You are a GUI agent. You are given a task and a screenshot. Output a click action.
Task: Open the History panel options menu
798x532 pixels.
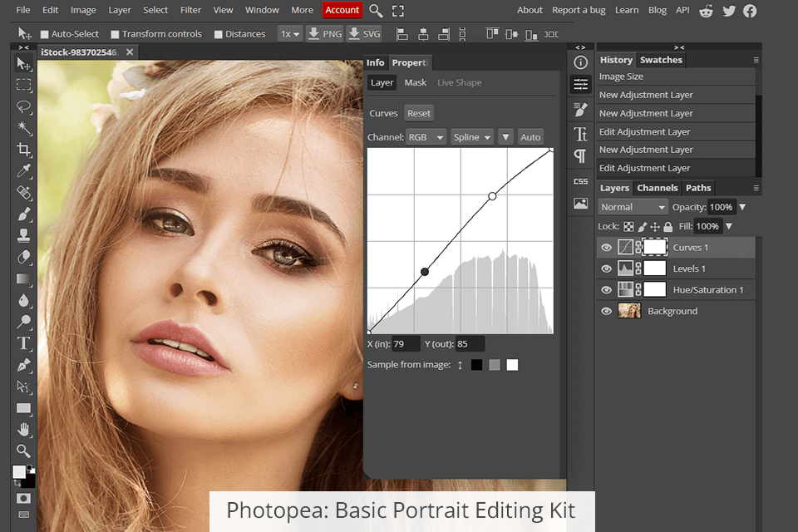click(756, 60)
